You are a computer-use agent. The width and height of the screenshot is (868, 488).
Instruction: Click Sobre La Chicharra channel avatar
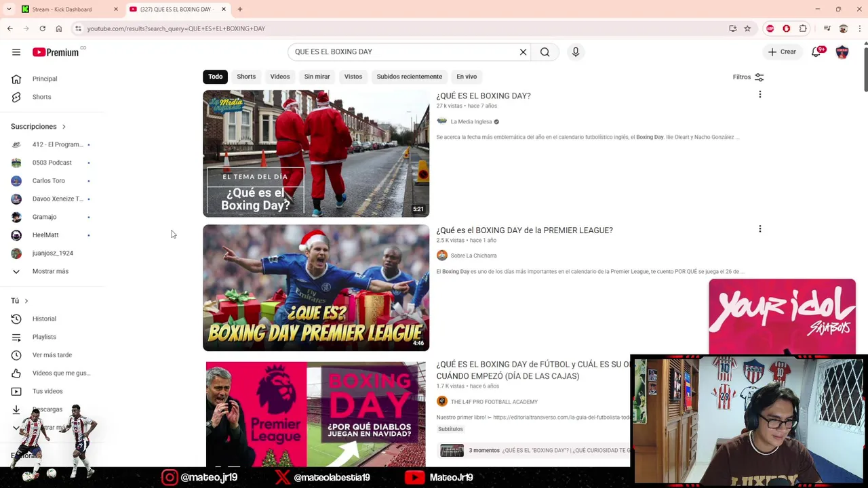442,256
